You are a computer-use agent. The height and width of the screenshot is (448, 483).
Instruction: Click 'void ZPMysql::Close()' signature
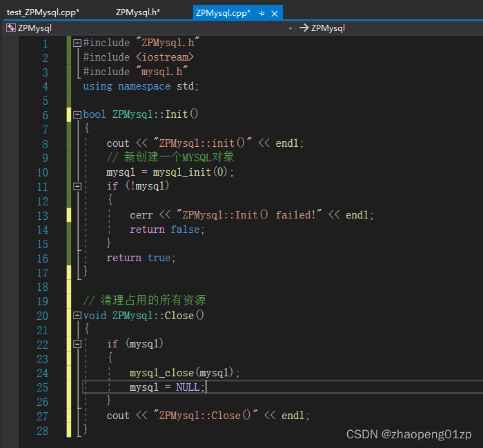pyautogui.click(x=144, y=316)
